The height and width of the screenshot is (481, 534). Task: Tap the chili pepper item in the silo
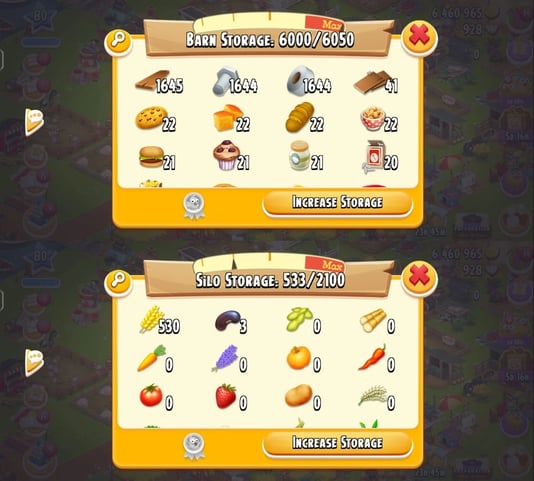click(x=377, y=358)
